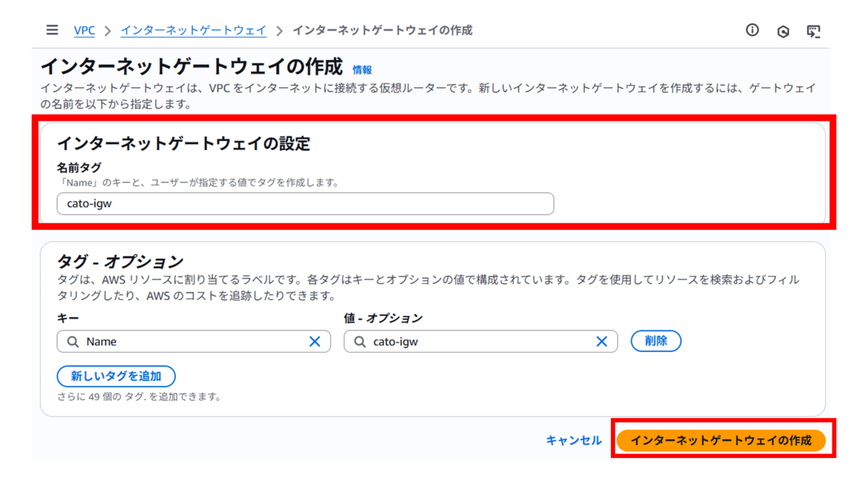Go to VPC breadcrumb link
The width and height of the screenshot is (868, 483).
pyautogui.click(x=84, y=31)
